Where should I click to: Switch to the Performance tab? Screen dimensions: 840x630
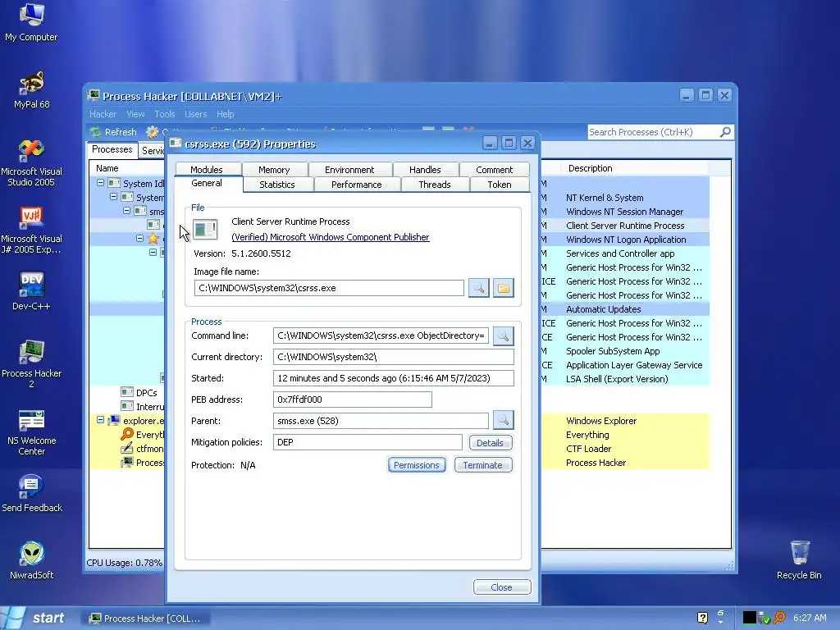coord(356,185)
